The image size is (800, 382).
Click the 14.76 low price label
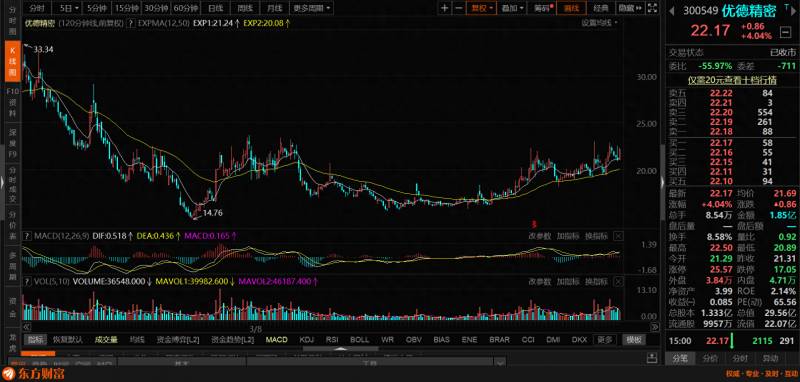click(213, 213)
